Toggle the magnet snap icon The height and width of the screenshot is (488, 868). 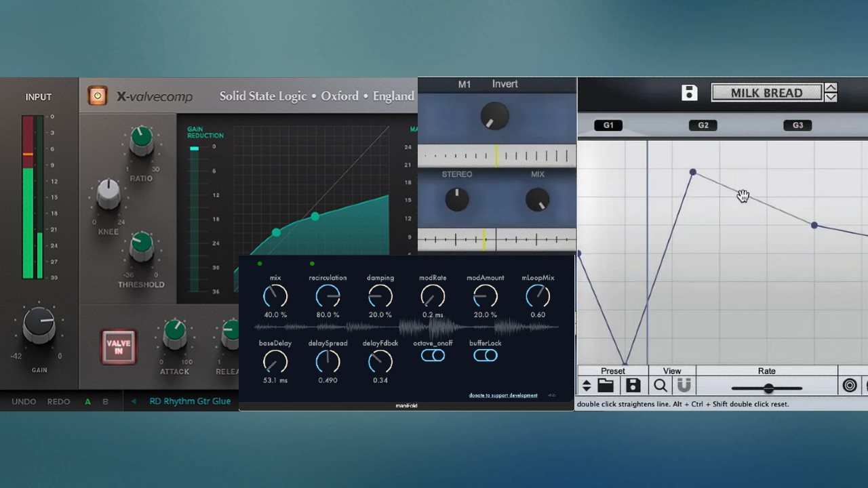[x=684, y=386]
